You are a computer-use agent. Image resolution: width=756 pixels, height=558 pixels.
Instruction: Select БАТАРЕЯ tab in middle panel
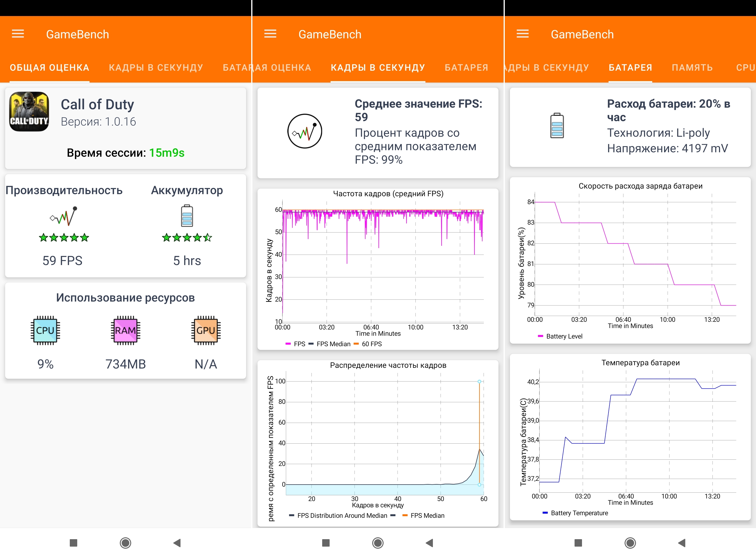tap(466, 68)
